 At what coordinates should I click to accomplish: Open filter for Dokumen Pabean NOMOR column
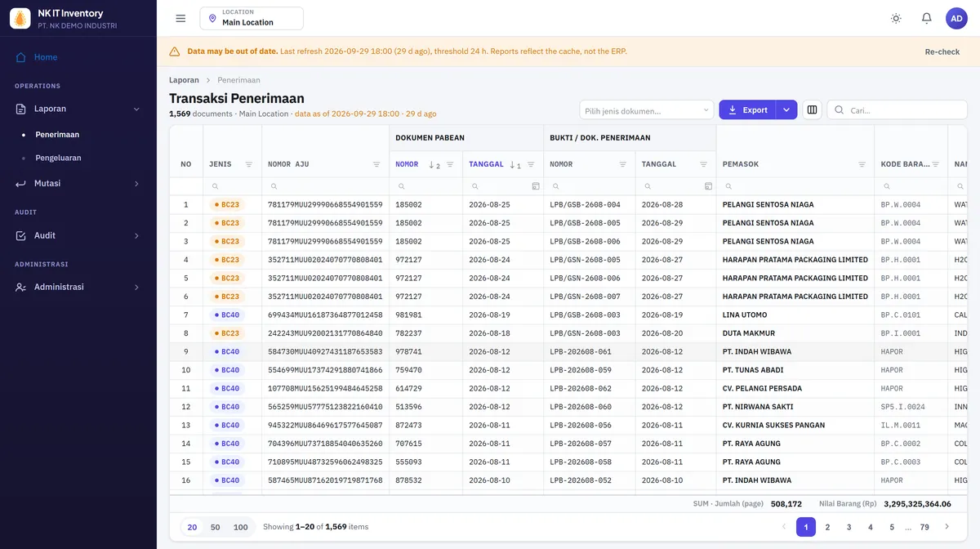point(450,164)
